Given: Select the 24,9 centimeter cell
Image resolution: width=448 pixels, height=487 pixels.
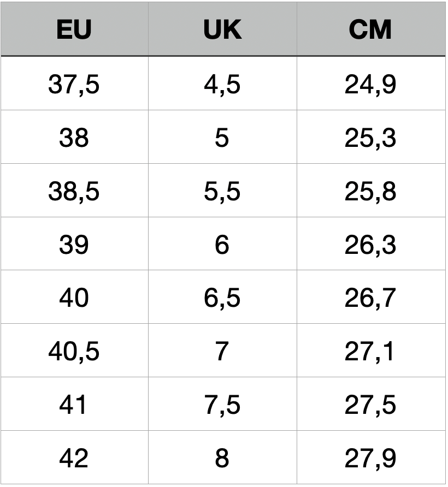Looking at the screenshot, I should coord(370,85).
